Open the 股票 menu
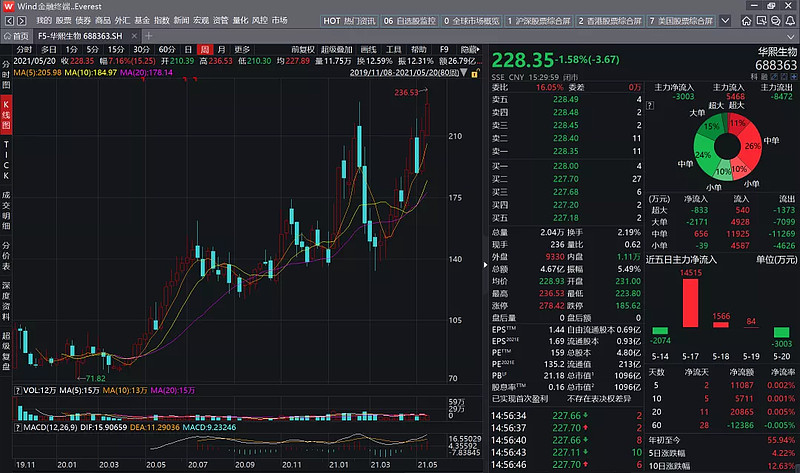Viewport: 800px width, 473px height. [65, 20]
